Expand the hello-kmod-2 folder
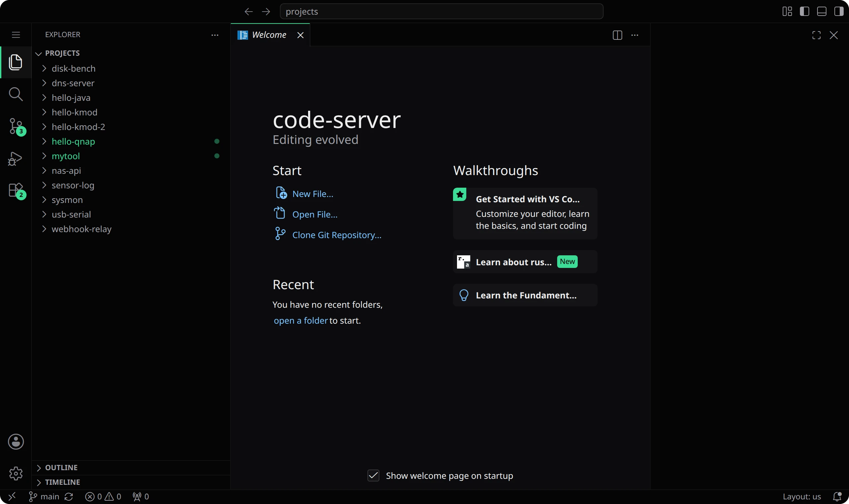 point(131,127)
